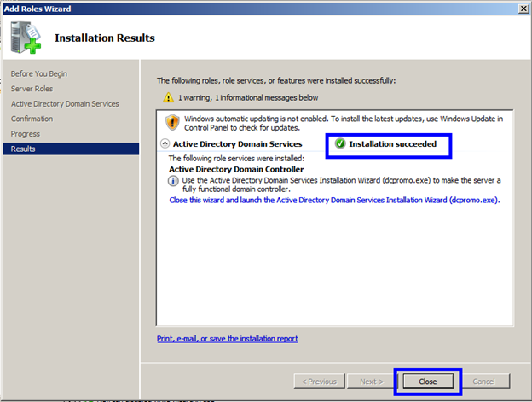The image size is (532, 402).
Task: Select Server Roles step
Action: 32,89
